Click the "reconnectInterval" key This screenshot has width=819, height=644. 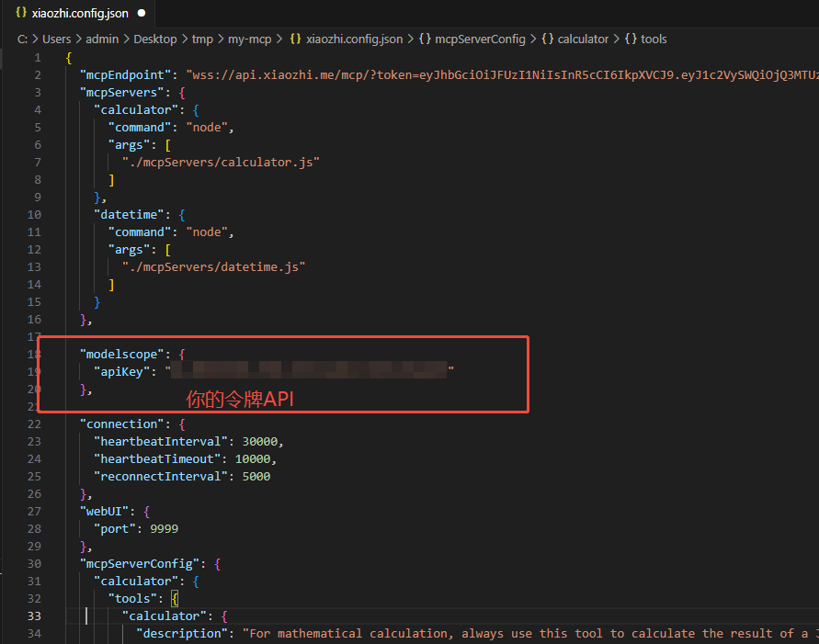pos(160,477)
